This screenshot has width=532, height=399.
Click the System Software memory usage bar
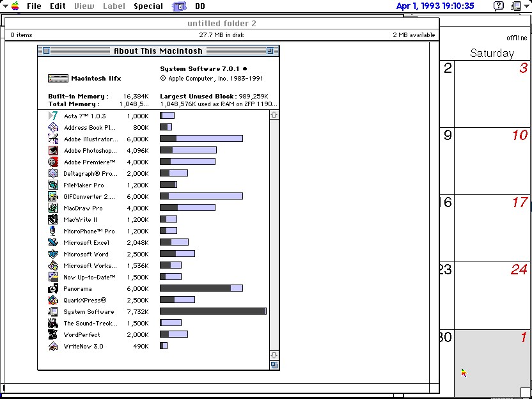[x=213, y=311]
